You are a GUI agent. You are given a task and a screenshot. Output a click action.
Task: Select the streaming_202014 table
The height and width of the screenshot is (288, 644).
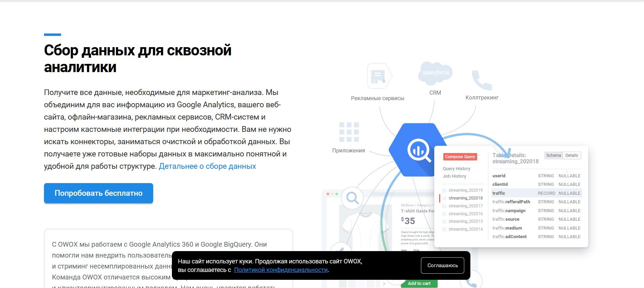pos(465,229)
